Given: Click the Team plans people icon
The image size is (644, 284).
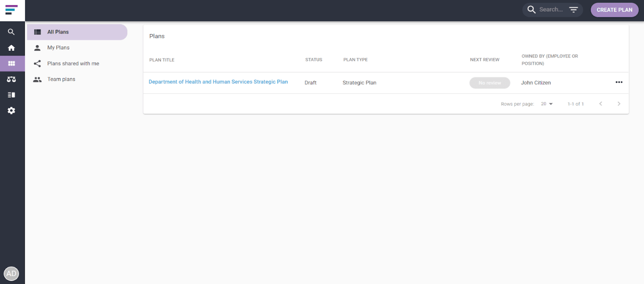Looking at the screenshot, I should pyautogui.click(x=37, y=79).
